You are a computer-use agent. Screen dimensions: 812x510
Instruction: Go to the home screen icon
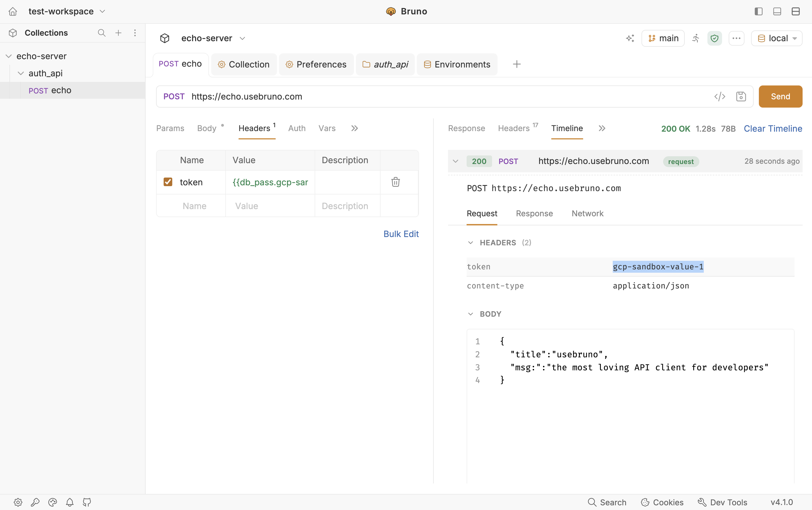point(12,11)
